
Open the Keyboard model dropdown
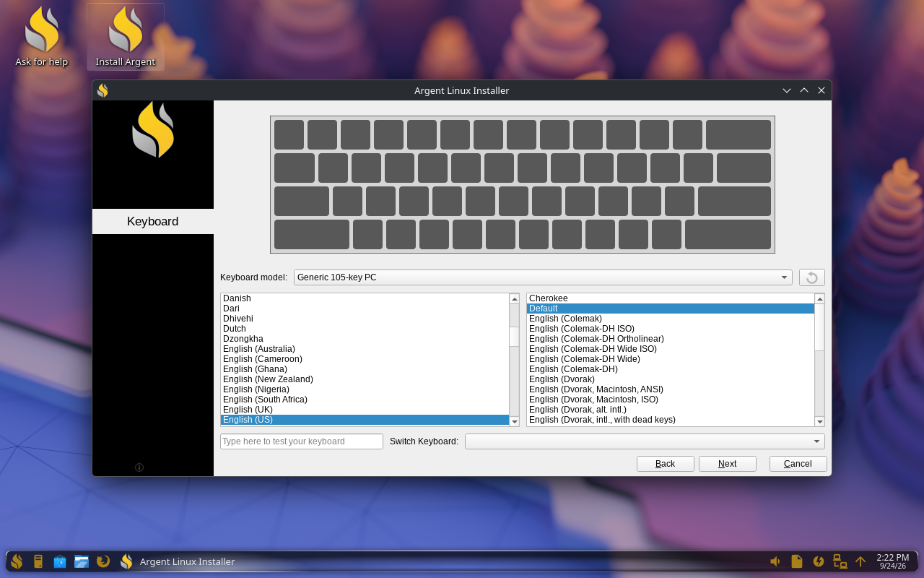tap(543, 277)
